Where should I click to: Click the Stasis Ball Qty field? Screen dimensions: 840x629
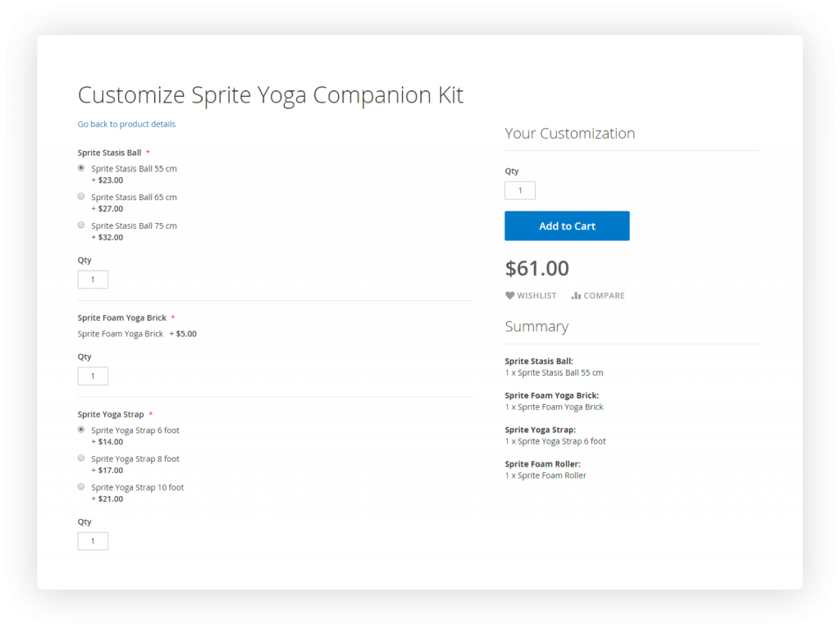point(93,280)
